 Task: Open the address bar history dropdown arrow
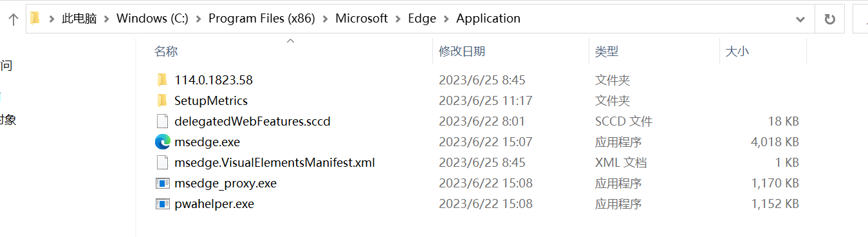tap(800, 19)
